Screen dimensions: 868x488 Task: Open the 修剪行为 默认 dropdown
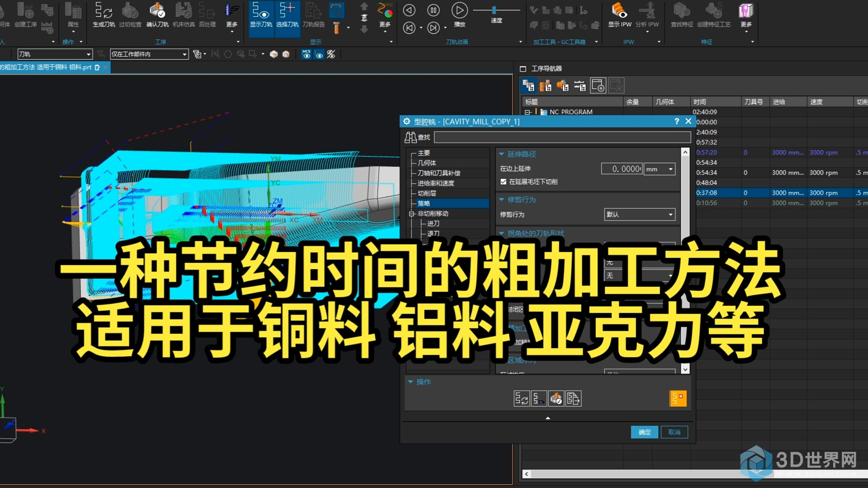click(640, 215)
